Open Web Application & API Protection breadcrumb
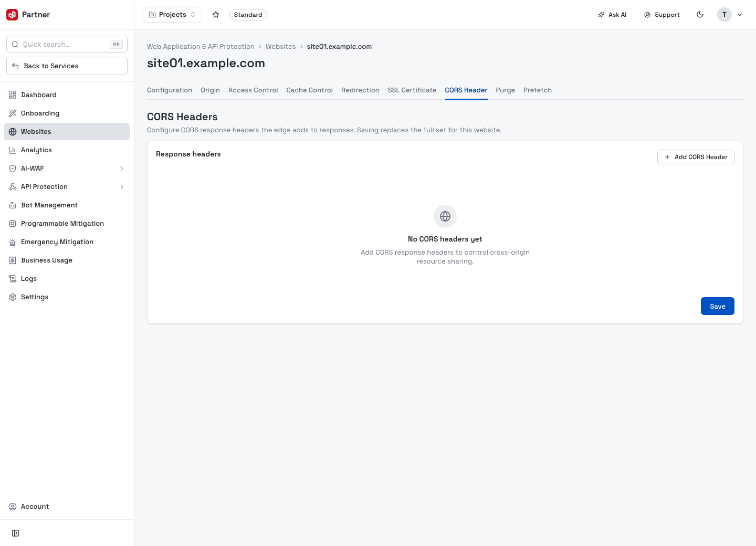The image size is (756, 546). [x=201, y=47]
